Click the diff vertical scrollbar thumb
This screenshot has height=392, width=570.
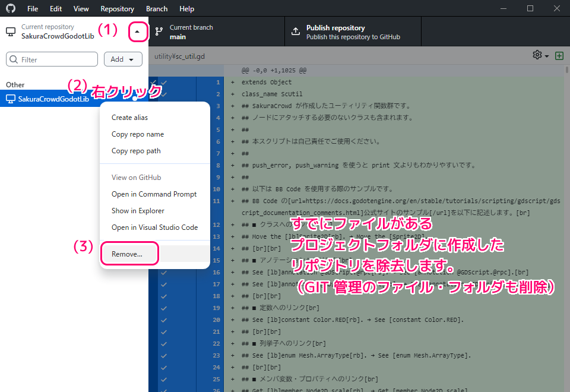(x=566, y=69)
